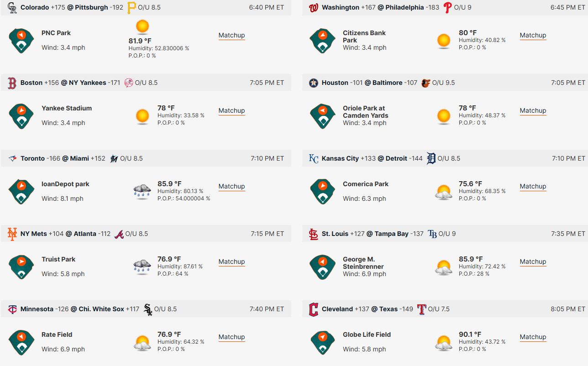588x366 pixels.
Task: Click the Houston Astros star logo
Action: (314, 83)
